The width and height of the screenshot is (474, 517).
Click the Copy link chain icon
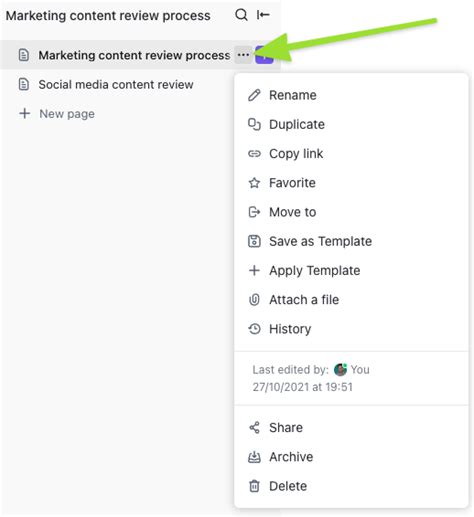click(254, 154)
